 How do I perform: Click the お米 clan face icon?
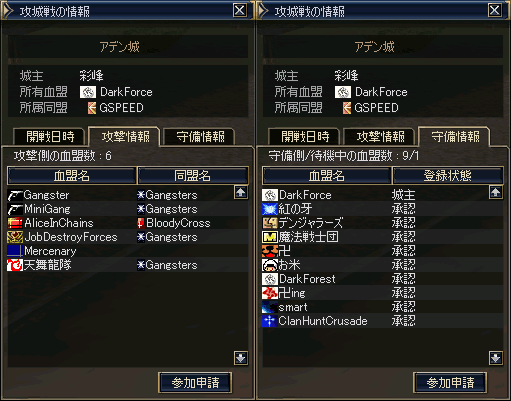tap(270, 265)
